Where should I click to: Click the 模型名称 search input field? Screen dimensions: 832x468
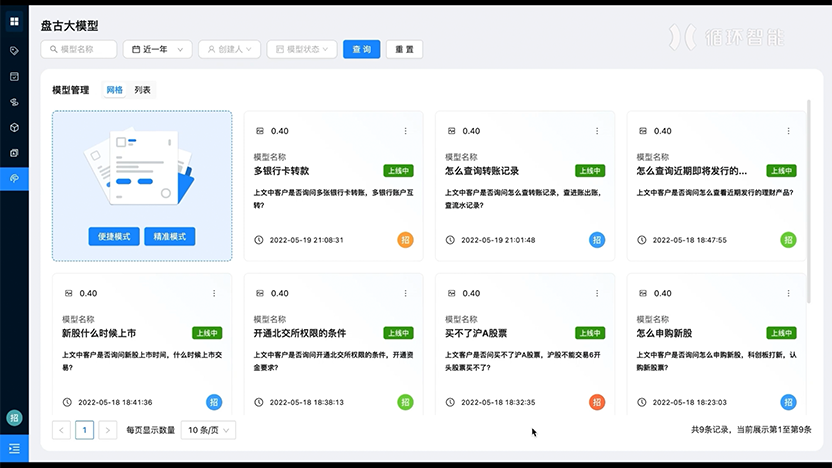[78, 49]
